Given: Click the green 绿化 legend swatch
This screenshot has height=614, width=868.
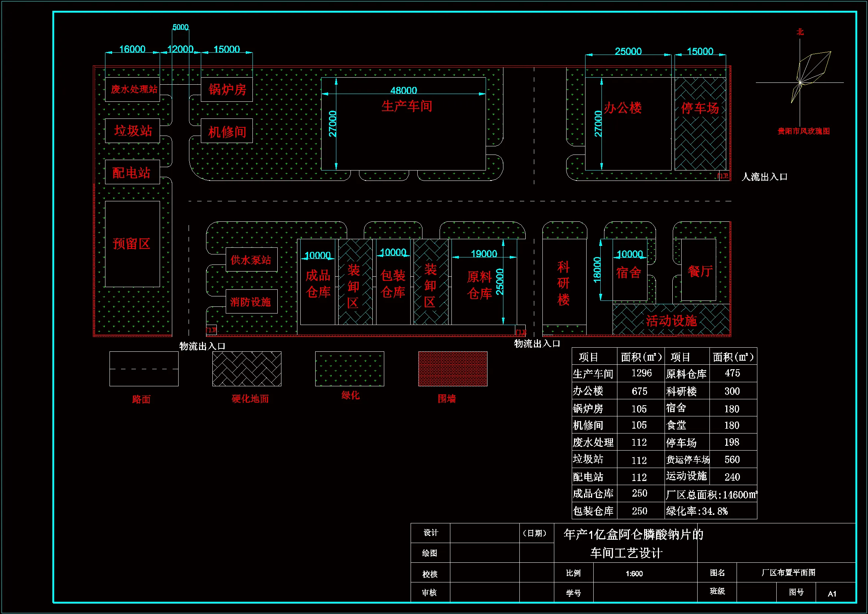Looking at the screenshot, I should pyautogui.click(x=349, y=368).
